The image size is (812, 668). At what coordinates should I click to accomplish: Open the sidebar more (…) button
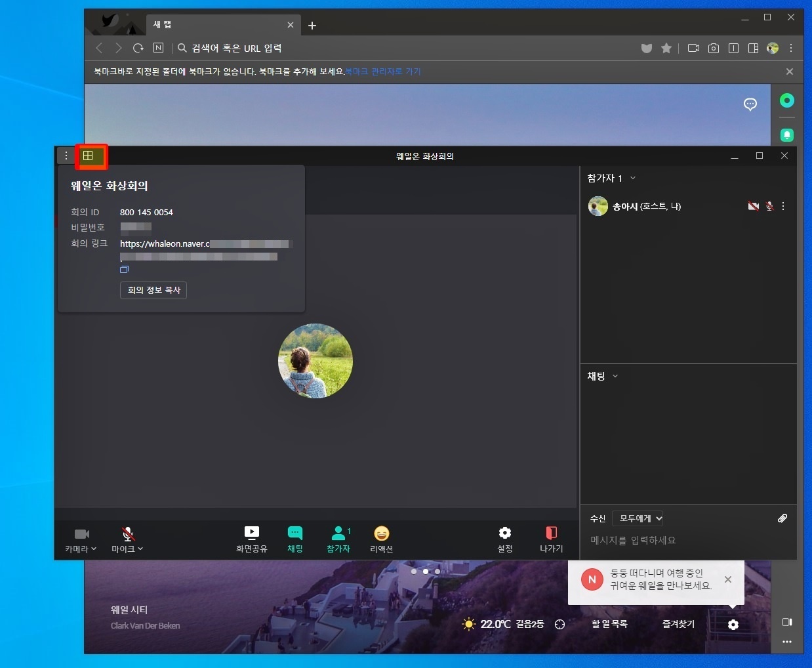pos(787,642)
